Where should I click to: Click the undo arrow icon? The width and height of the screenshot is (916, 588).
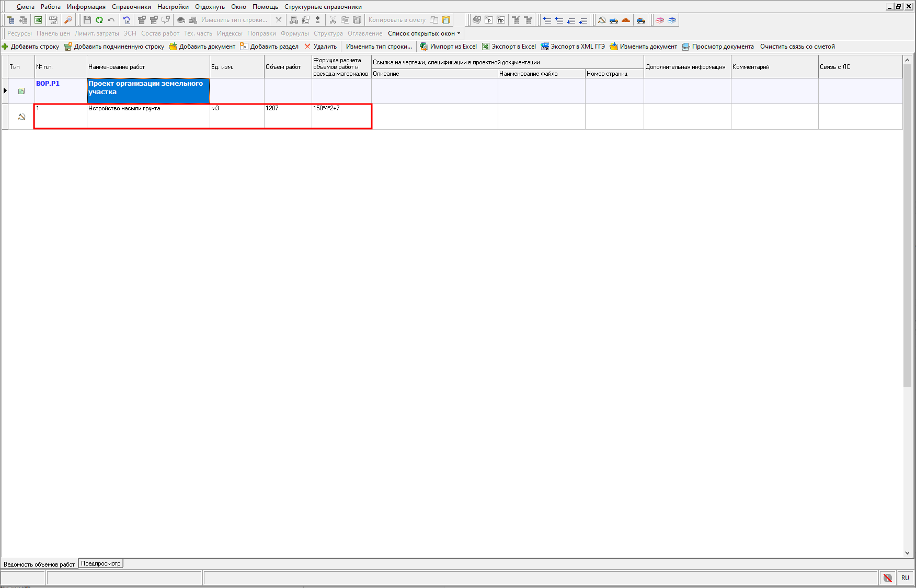[x=111, y=20]
